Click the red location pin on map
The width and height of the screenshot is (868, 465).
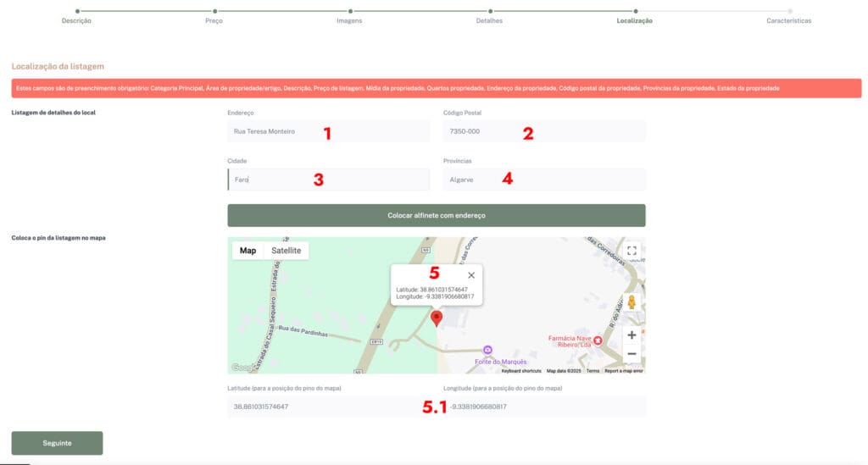[x=437, y=318]
